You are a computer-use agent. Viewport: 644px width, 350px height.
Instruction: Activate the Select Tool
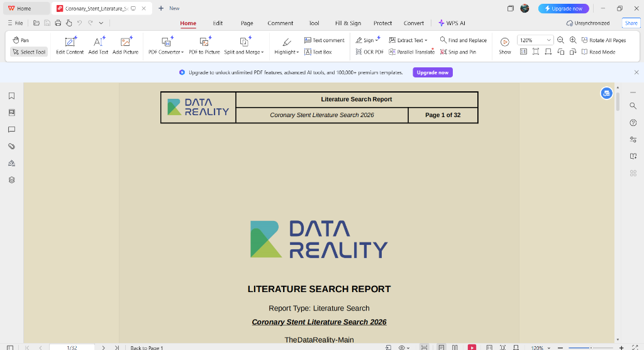[x=29, y=52]
